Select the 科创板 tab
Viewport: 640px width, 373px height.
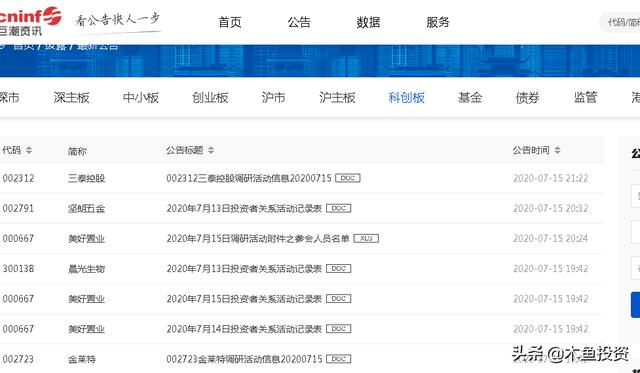pyautogui.click(x=407, y=98)
